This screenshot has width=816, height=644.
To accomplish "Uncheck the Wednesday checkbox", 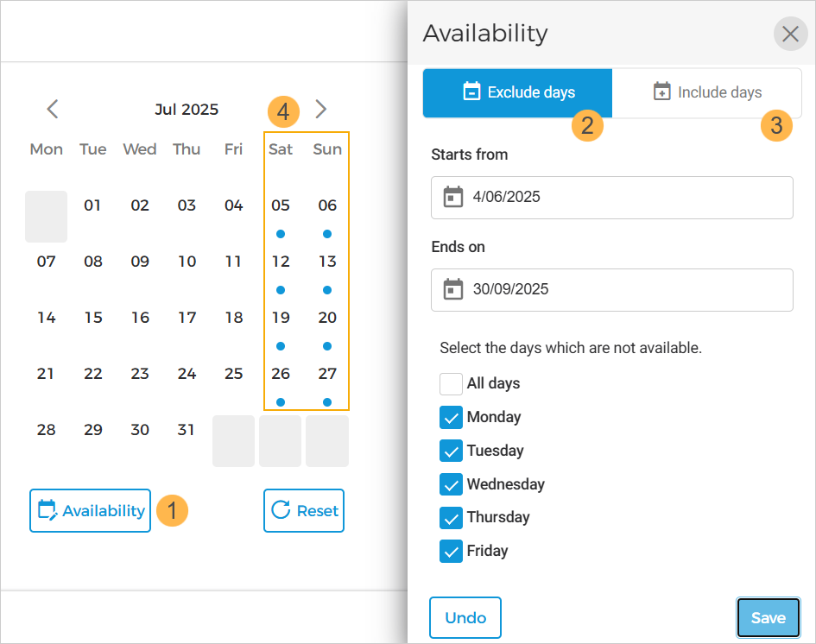I will point(451,484).
